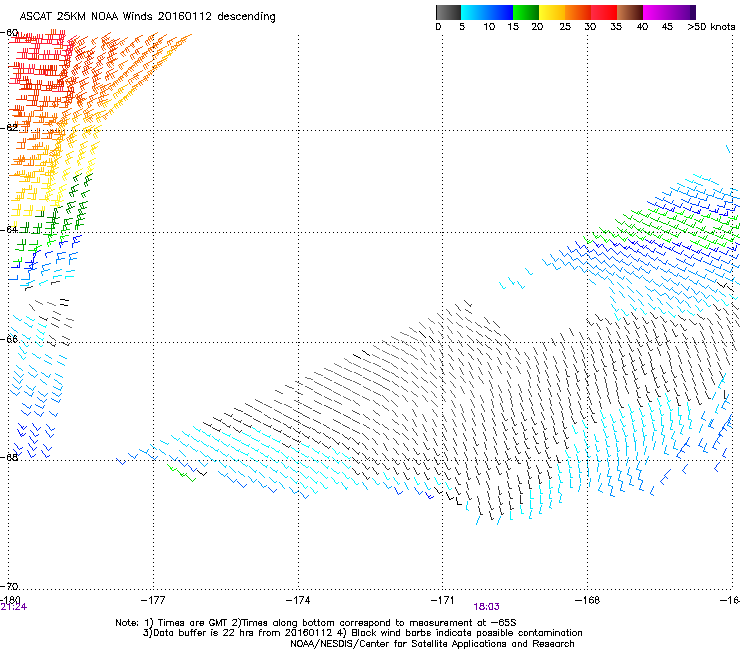Click the -174 longitude axis label
The width and height of the screenshot is (740, 650).
click(x=298, y=600)
